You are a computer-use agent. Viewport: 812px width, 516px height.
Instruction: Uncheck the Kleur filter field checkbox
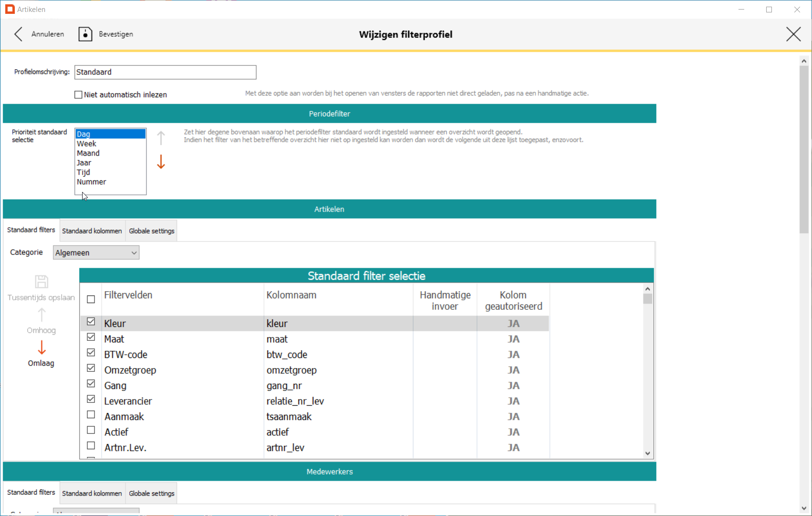[x=91, y=322]
